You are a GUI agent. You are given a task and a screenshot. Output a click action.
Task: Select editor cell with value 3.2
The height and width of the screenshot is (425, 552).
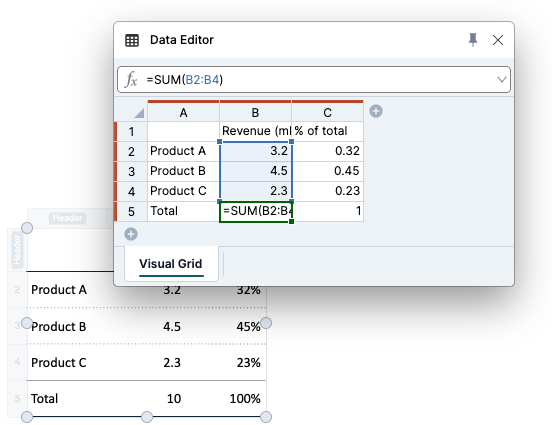[256, 151]
